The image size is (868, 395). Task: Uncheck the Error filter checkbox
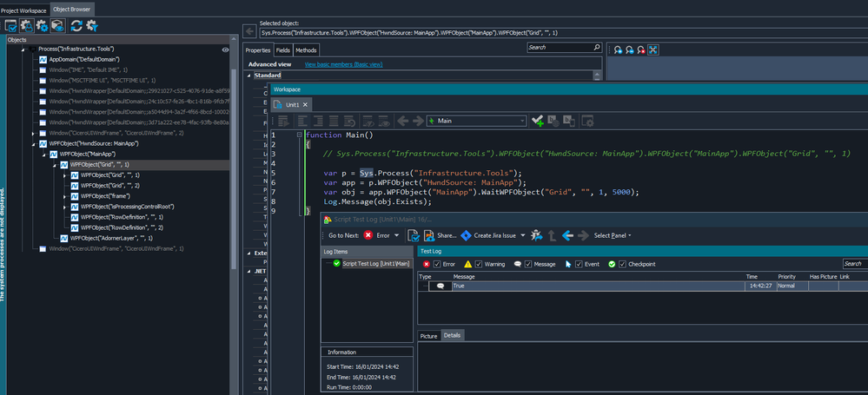438,264
